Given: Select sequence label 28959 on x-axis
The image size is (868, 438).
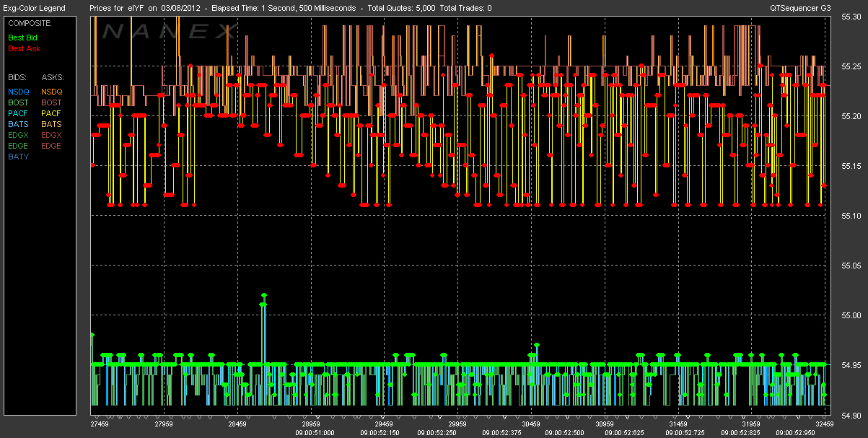Looking at the screenshot, I should click(311, 424).
